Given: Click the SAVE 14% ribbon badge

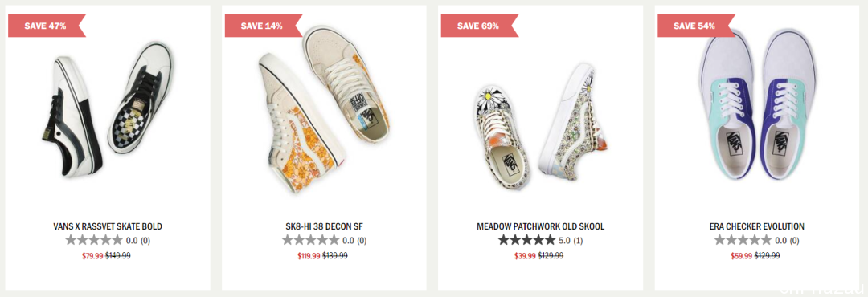Looking at the screenshot, I should click(263, 26).
